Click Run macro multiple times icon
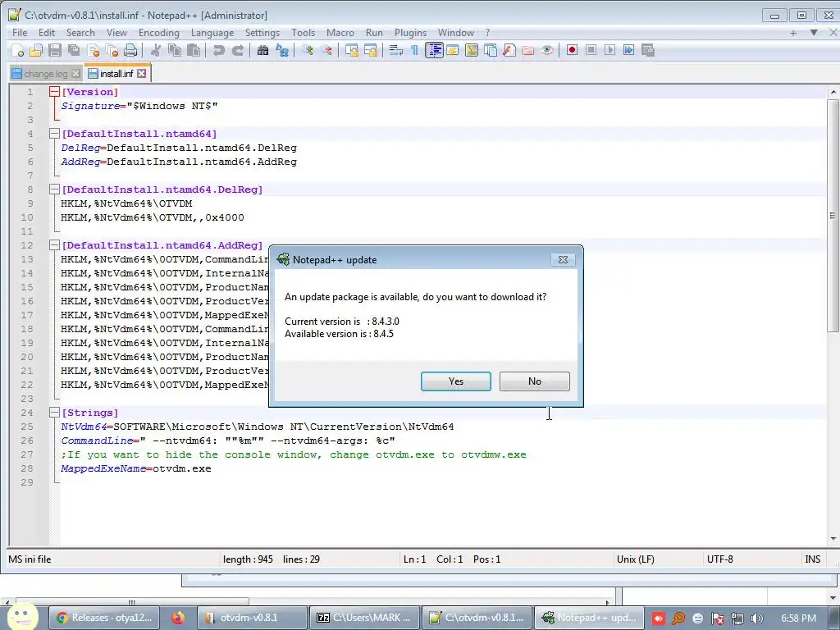 pos(628,50)
